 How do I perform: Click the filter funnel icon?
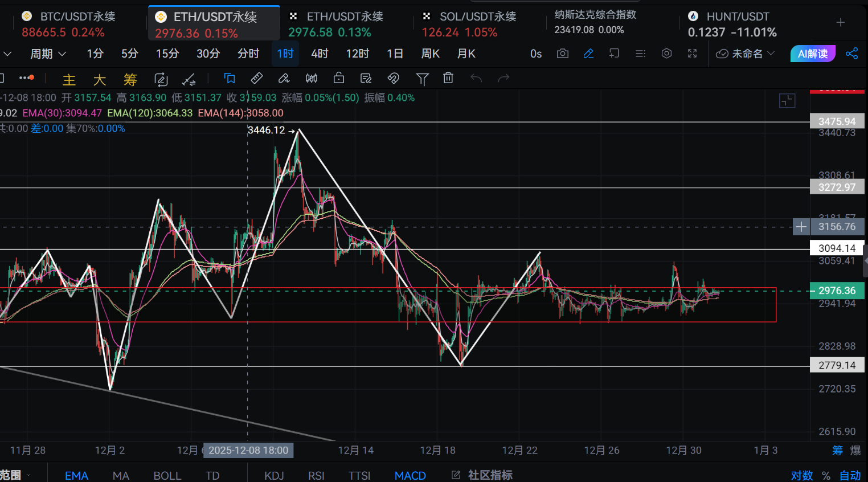(422, 79)
